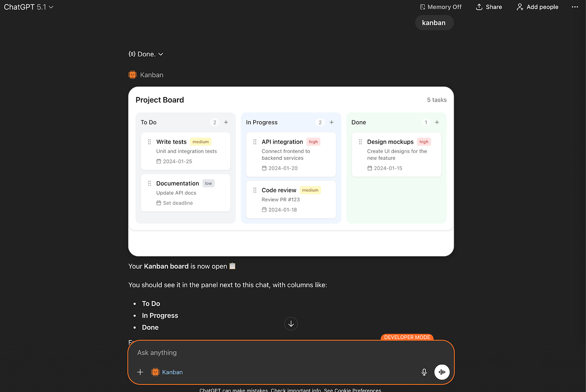
Task: Add a new card to the To Do column
Action: point(226,122)
